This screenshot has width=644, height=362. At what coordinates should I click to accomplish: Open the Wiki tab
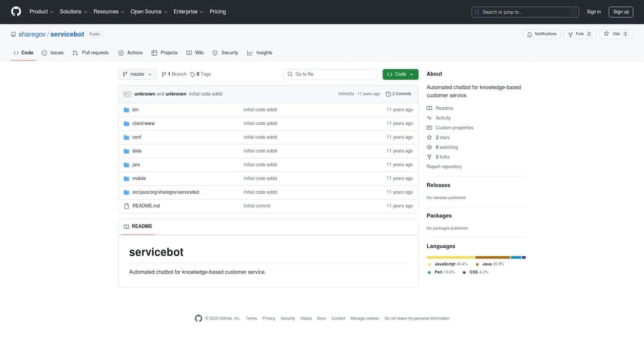click(x=195, y=51)
